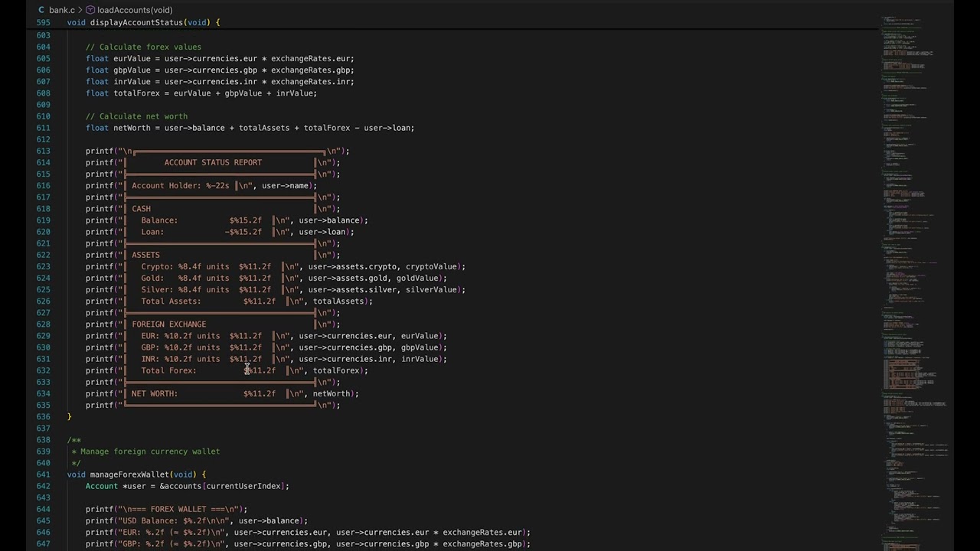Screen dimensions: 980x551
Task: Click 'inrValue' argument on line 631
Action: coord(419,359)
